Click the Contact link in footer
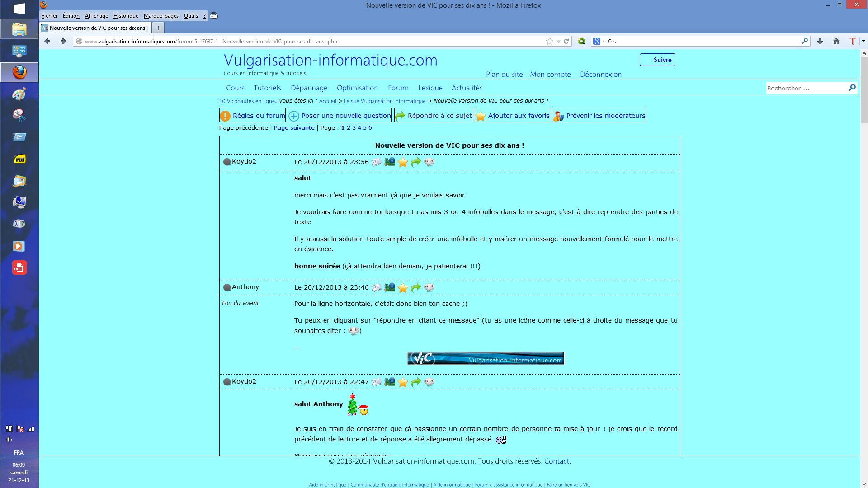This screenshot has width=868, height=488. click(557, 461)
